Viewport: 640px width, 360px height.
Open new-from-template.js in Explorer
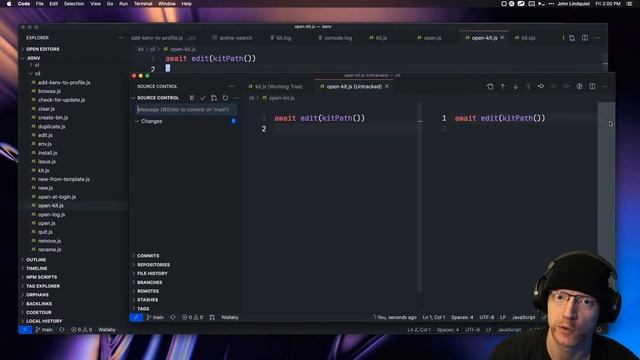tap(64, 179)
